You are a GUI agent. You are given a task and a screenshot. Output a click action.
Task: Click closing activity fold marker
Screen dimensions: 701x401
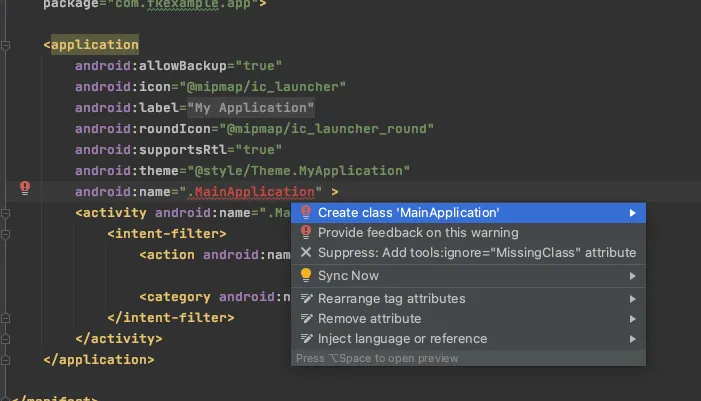(x=5, y=339)
